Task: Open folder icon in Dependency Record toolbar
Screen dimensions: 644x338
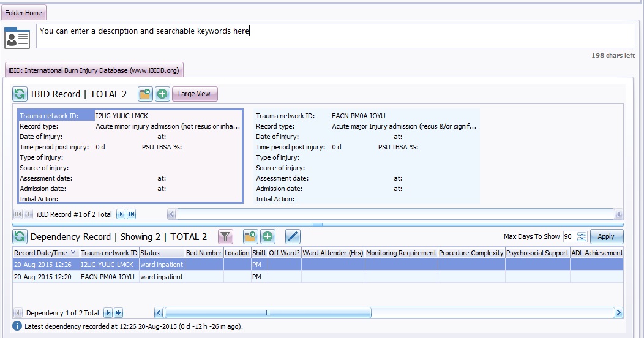Action: [x=250, y=237]
